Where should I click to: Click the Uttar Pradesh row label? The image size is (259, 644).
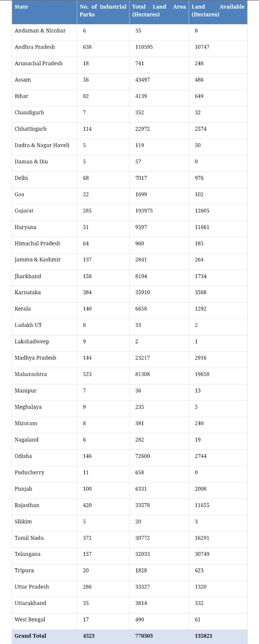[x=32, y=587]
